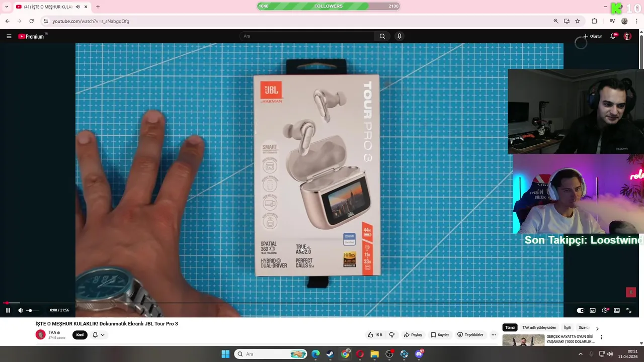Open options for GERÇEK HAYATTA suggested video

(x=601, y=337)
